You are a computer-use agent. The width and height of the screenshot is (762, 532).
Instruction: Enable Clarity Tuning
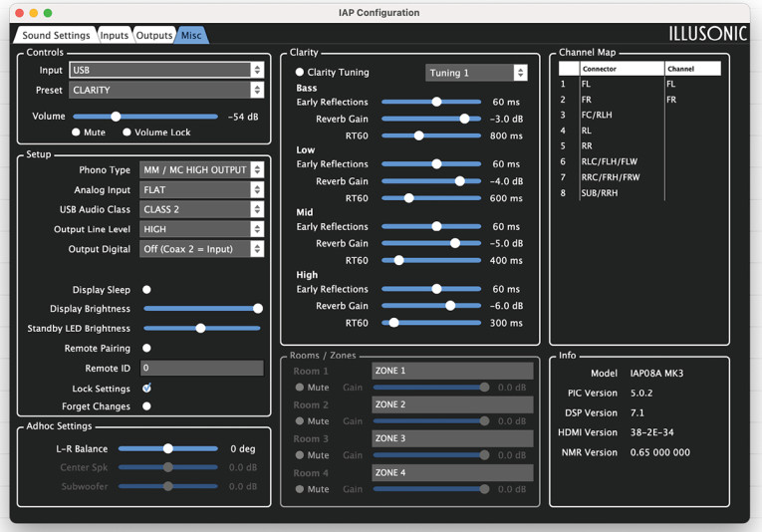click(300, 73)
